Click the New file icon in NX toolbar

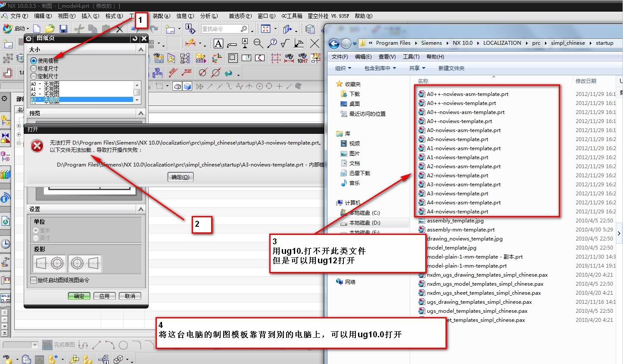point(37,29)
